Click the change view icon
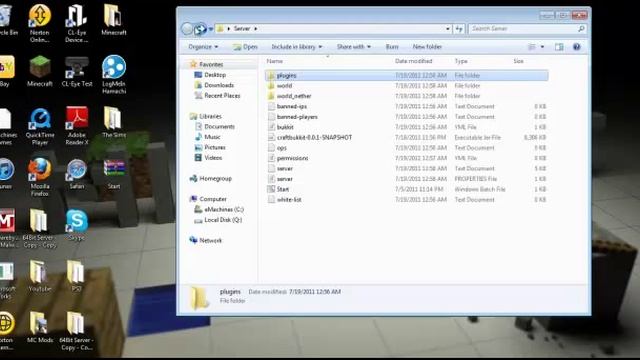Screen dimensions: 640x360 pyautogui.click(x=532, y=47)
